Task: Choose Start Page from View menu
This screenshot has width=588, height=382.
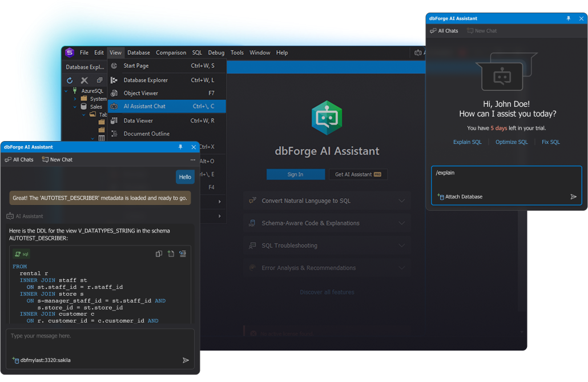Action: pos(167,66)
